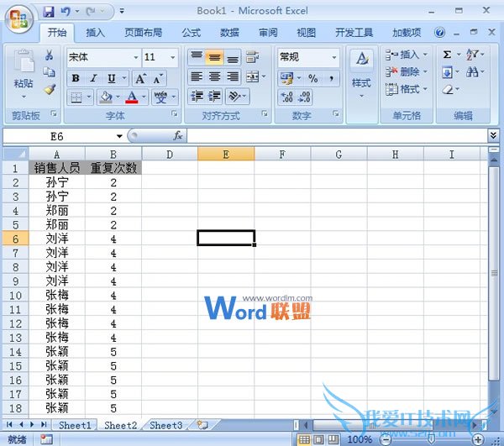Select row 6 header

click(x=15, y=239)
